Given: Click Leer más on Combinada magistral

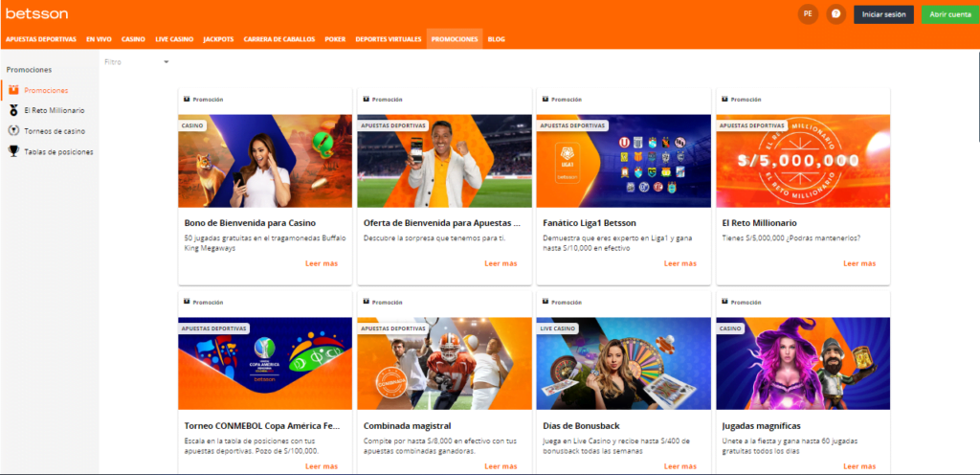Looking at the screenshot, I should click(x=501, y=466).
